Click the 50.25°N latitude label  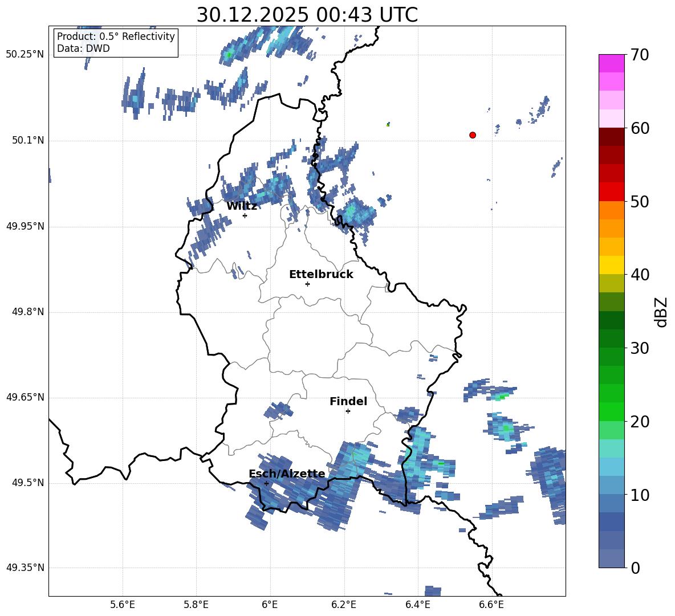pyautogui.click(x=25, y=55)
